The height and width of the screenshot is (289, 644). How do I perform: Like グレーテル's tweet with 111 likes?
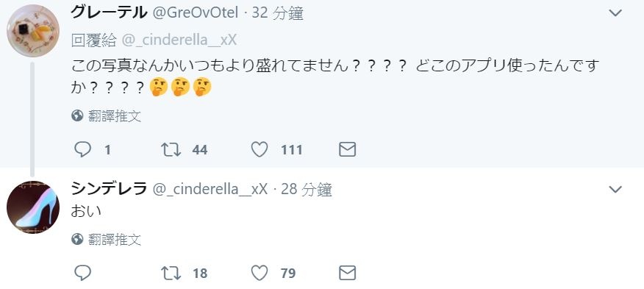pos(260,149)
